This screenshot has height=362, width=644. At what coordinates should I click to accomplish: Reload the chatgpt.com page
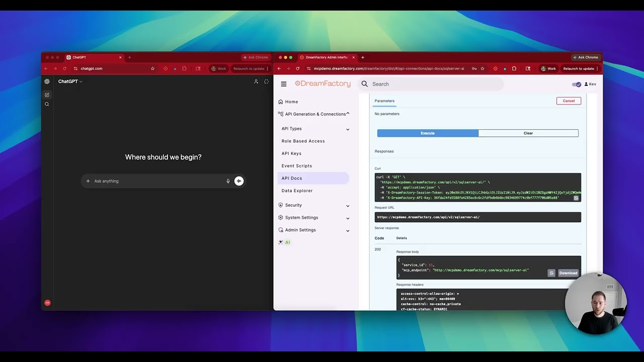click(x=64, y=68)
